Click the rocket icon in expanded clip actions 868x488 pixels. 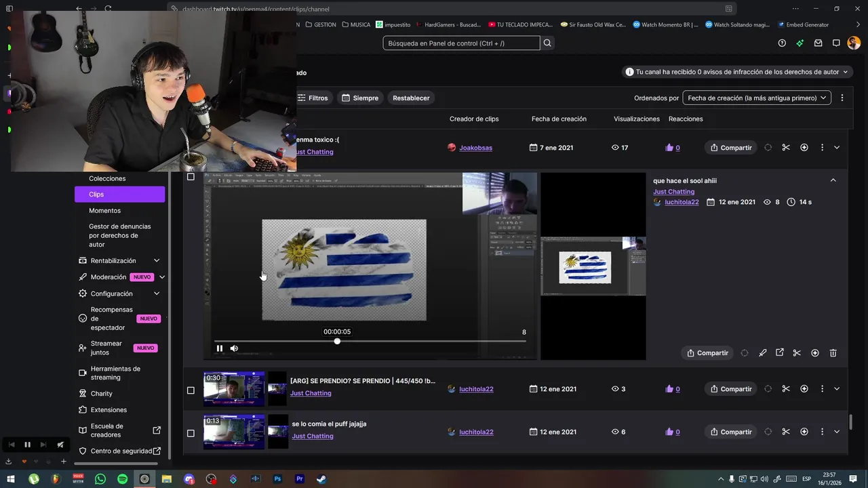[x=763, y=353]
